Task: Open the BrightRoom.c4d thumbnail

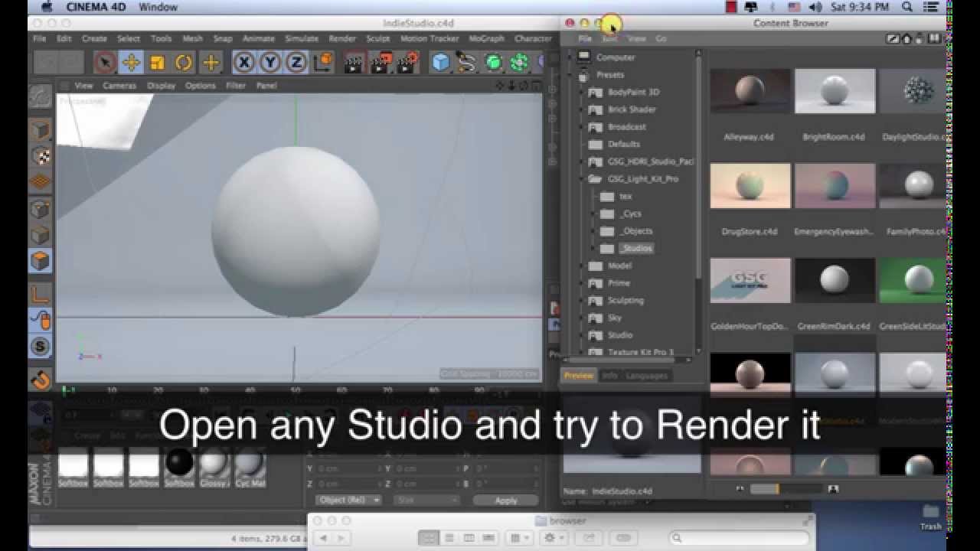Action: click(835, 91)
